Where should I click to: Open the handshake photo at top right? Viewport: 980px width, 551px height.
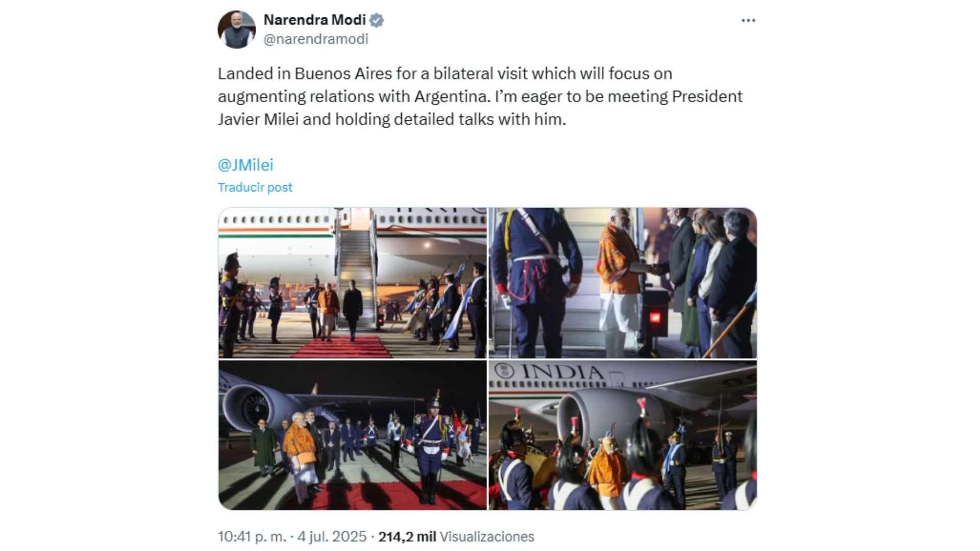(623, 283)
